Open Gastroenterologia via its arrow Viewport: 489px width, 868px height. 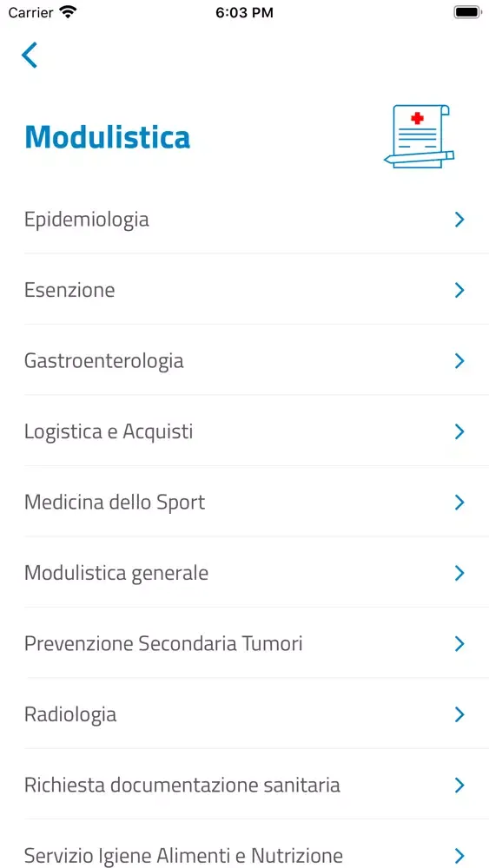tap(459, 361)
